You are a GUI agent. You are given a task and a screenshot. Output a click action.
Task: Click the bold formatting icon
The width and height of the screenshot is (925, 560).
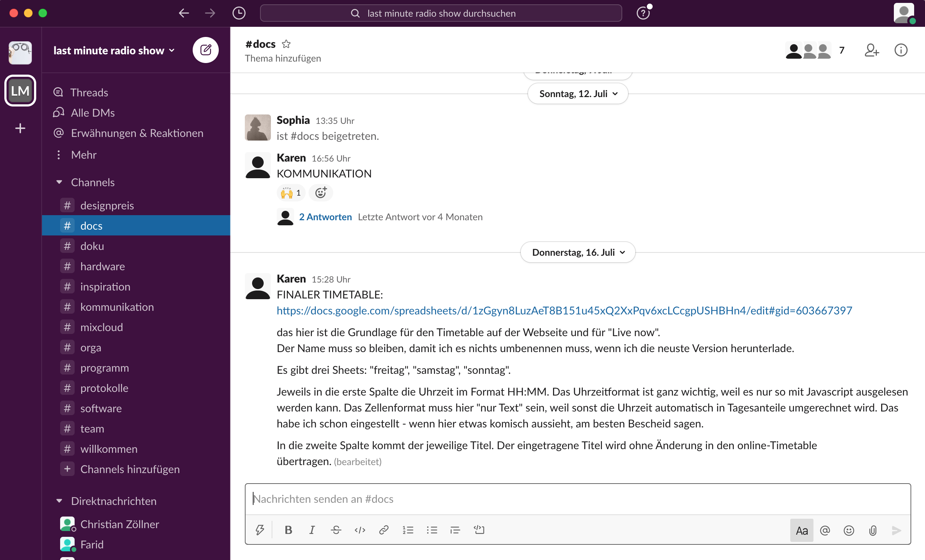pyautogui.click(x=288, y=530)
